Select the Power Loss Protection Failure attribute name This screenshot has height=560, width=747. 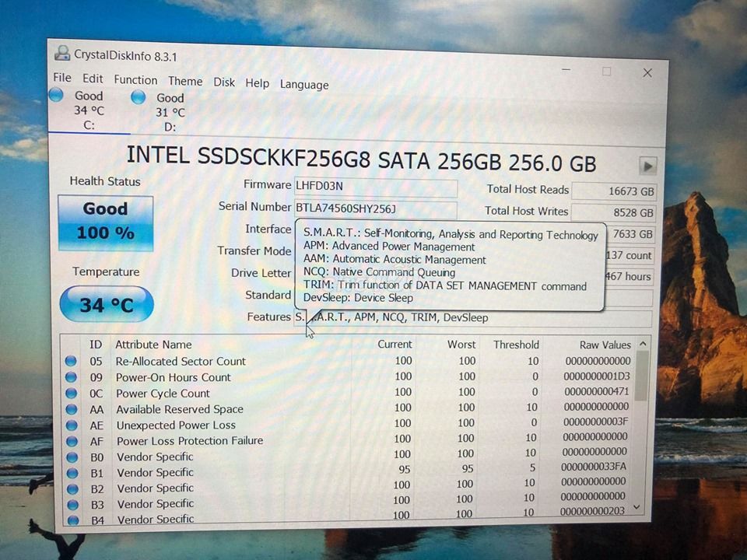tap(190, 441)
